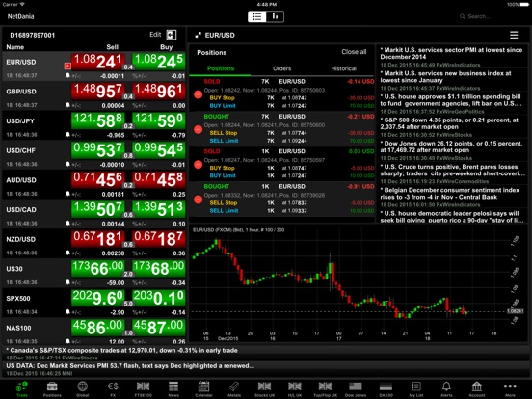Select the AUD/USD instrument name

21,180
